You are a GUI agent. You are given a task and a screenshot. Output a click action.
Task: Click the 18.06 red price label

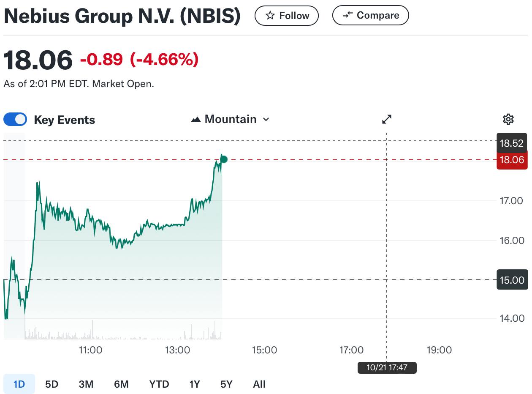click(512, 160)
